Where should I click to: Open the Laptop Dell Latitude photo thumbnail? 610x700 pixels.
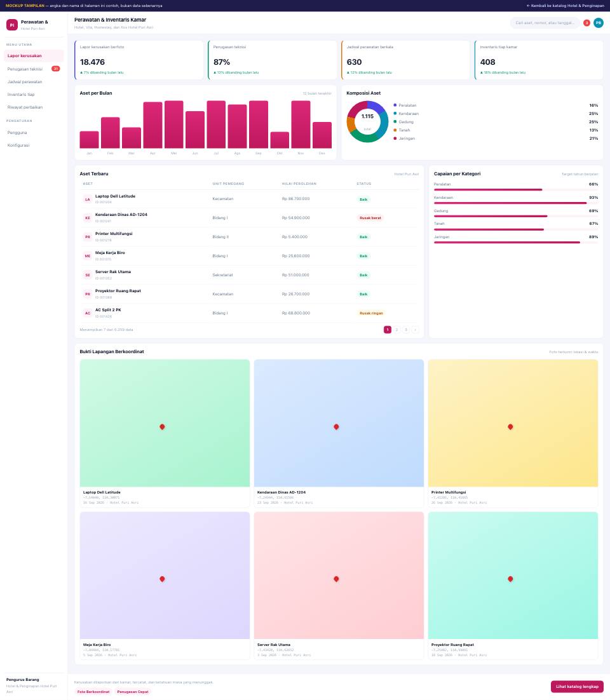coord(165,423)
